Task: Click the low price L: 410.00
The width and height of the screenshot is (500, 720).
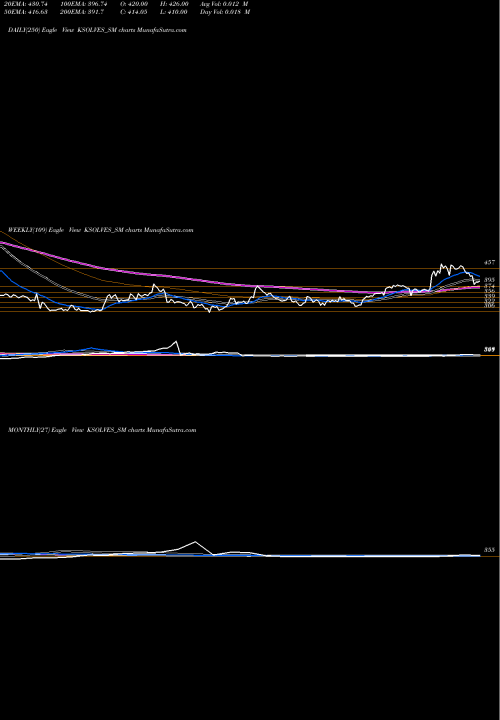Action: pyautogui.click(x=174, y=12)
